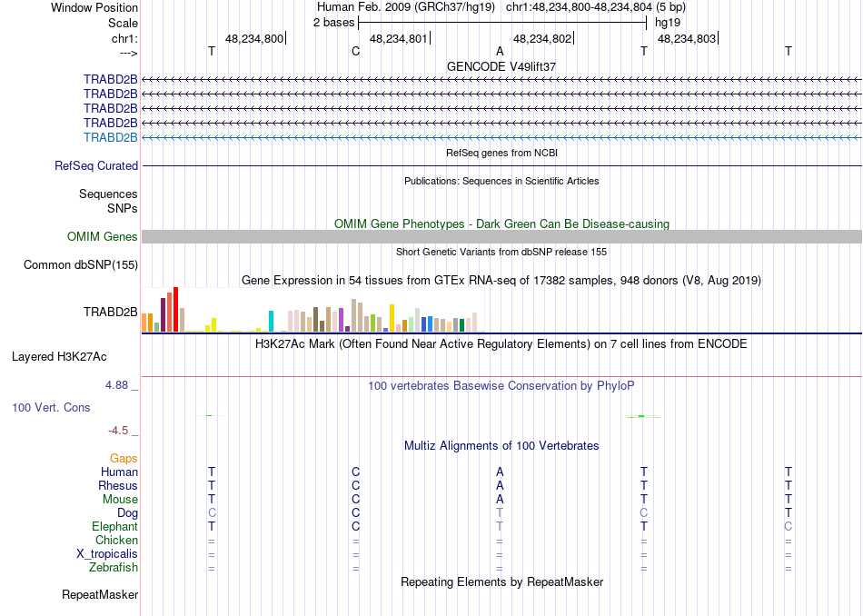Click the Zebrafish species label
The height and width of the screenshot is (616, 863).
pos(114,568)
